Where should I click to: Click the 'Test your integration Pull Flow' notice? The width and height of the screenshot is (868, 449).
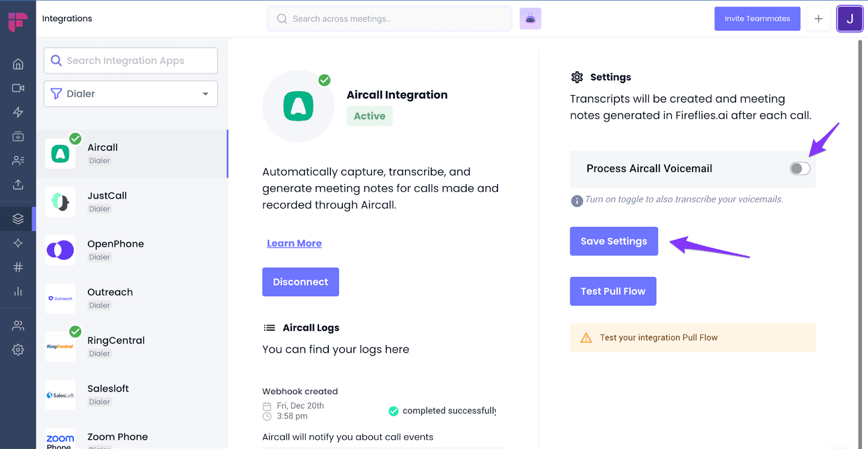coord(693,338)
